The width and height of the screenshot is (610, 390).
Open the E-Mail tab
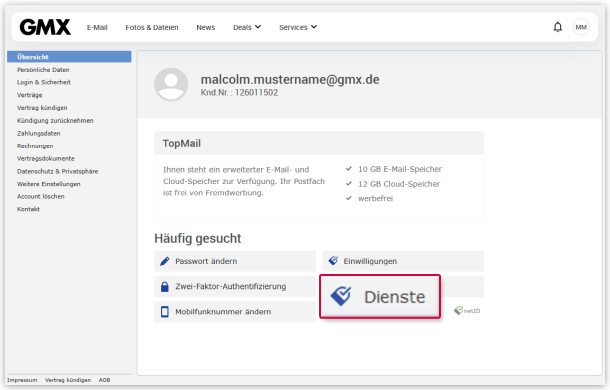click(x=97, y=27)
